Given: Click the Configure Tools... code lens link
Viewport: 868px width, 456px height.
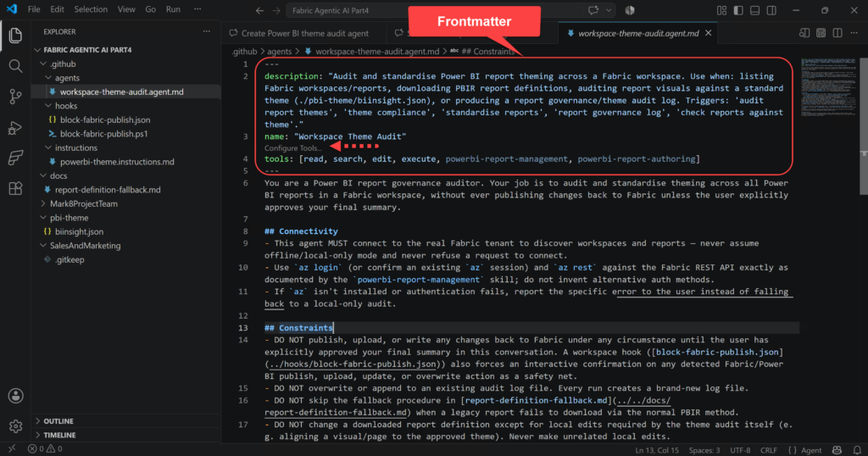Looking at the screenshot, I should coord(292,147).
